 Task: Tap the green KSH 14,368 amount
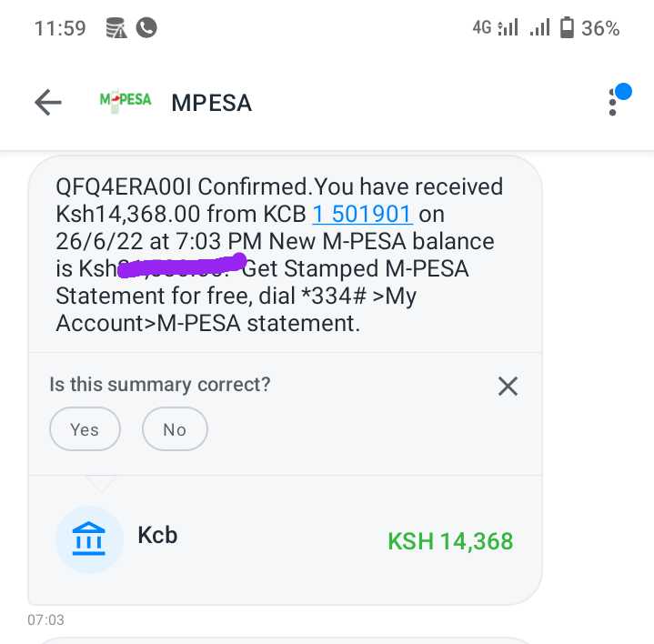click(x=450, y=542)
